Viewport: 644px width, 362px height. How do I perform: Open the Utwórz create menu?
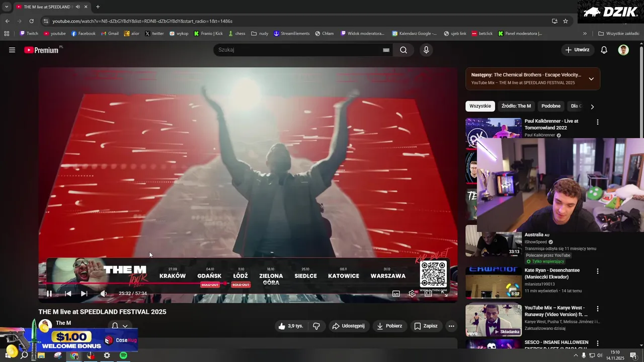pyautogui.click(x=578, y=50)
